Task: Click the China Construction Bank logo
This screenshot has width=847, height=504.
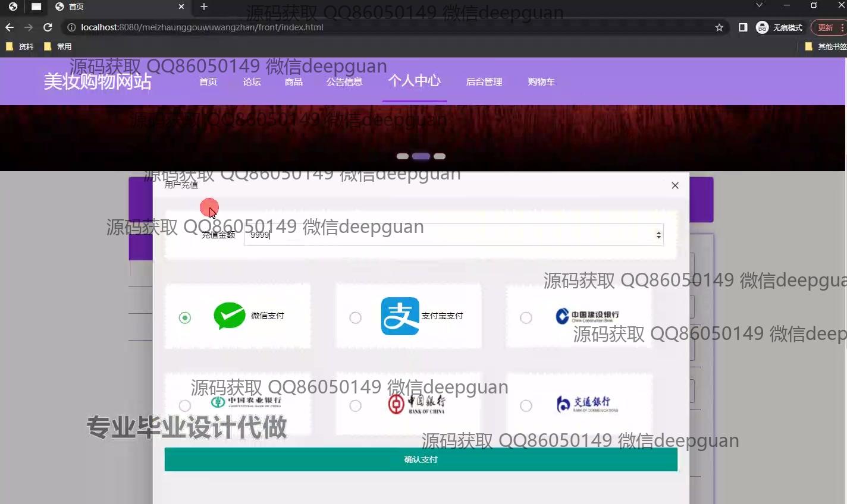Action: pyautogui.click(x=587, y=316)
